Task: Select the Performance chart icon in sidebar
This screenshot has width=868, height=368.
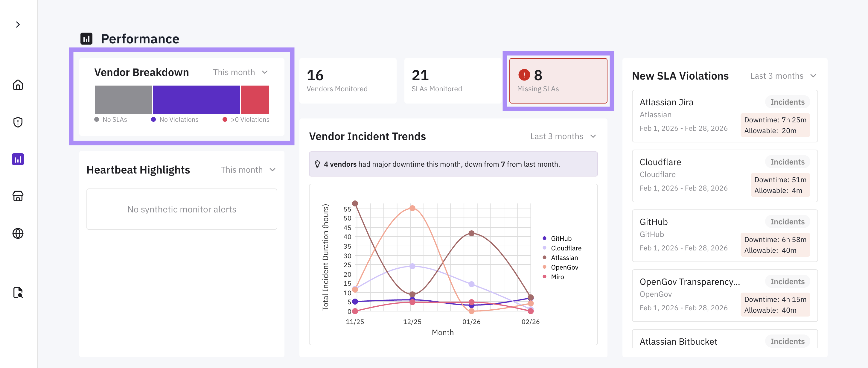Action: [x=18, y=159]
